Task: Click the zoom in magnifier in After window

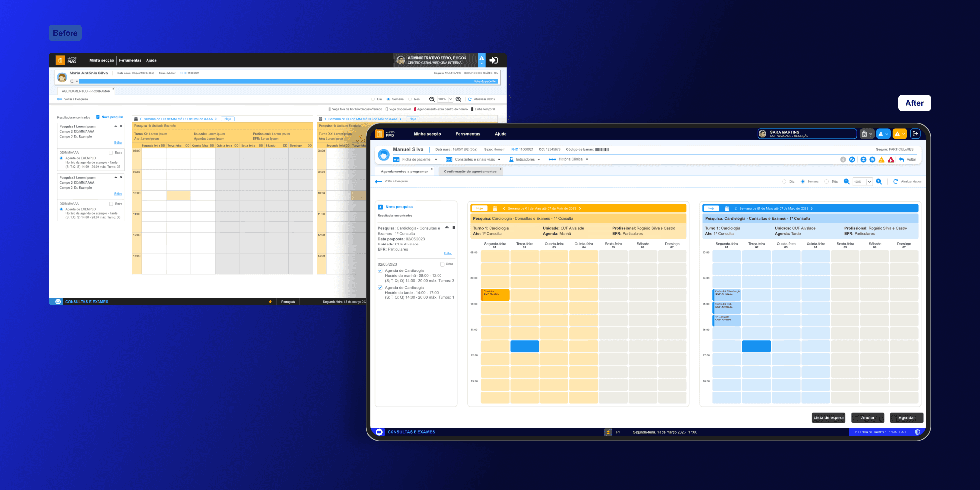Action: 879,182
